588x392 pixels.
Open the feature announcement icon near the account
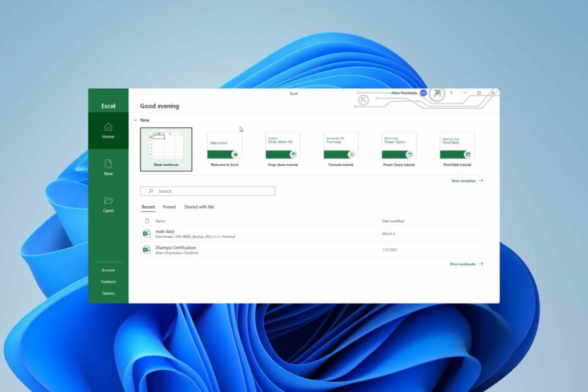coord(437,93)
